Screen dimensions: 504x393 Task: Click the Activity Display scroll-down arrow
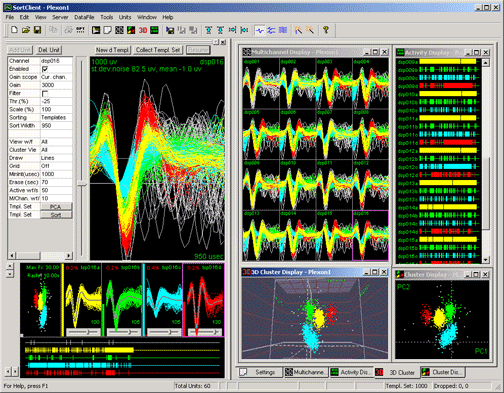tap(486, 260)
